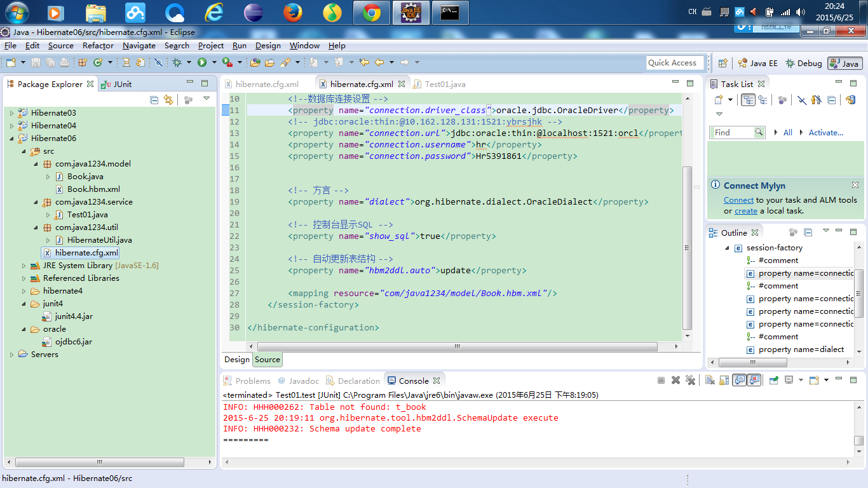Click the Save icon in main toolbar

click(36, 62)
